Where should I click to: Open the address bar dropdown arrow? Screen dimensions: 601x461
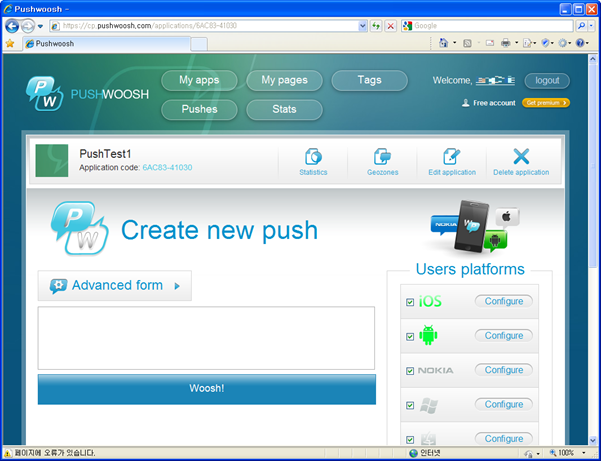(x=362, y=26)
